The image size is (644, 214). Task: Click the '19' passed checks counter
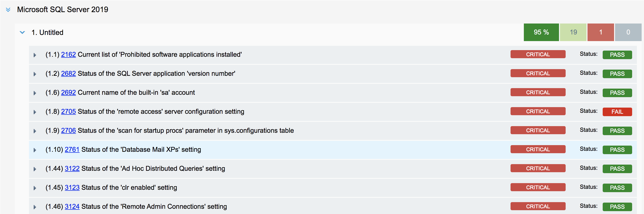(x=573, y=32)
